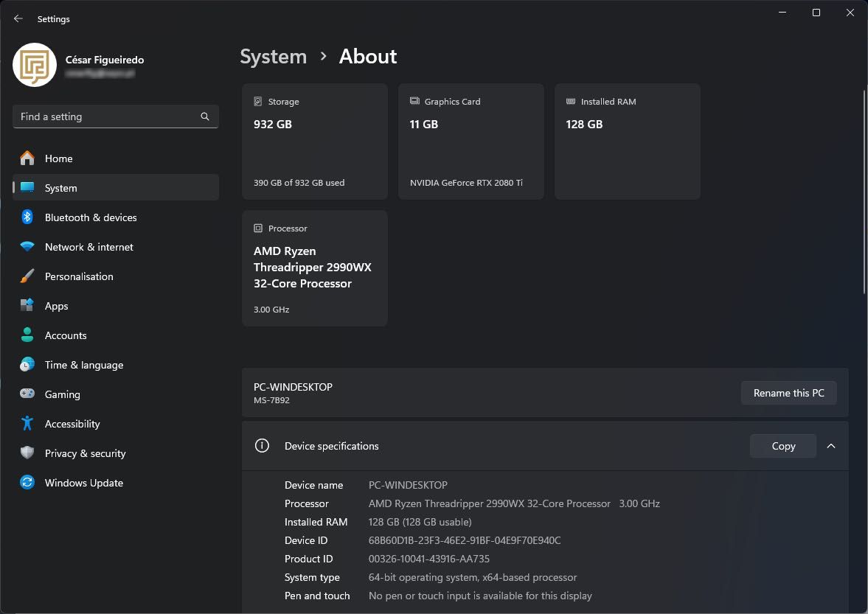Click the Pen and touch value text

pos(481,596)
